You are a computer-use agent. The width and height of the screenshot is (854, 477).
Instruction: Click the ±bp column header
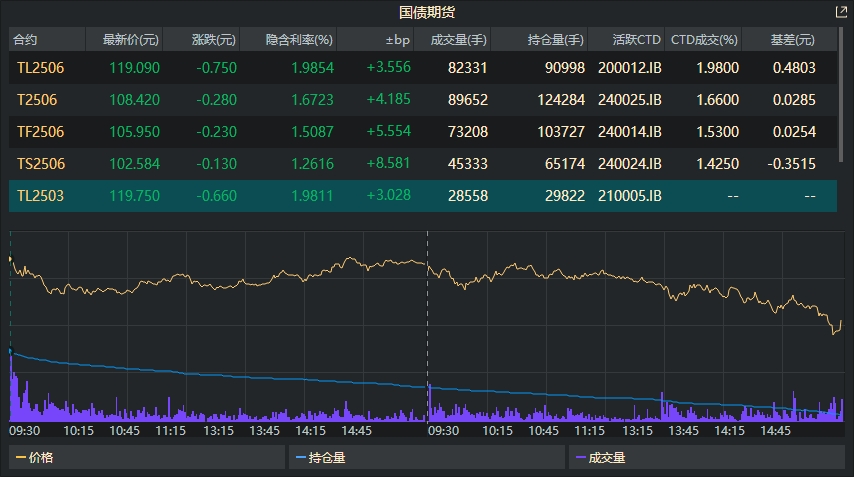click(397, 40)
